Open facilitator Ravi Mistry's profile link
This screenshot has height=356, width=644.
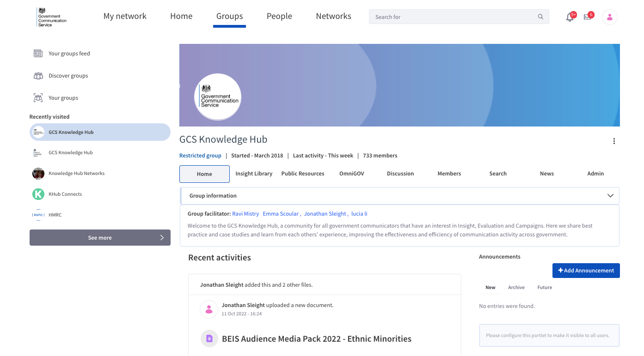pos(245,213)
